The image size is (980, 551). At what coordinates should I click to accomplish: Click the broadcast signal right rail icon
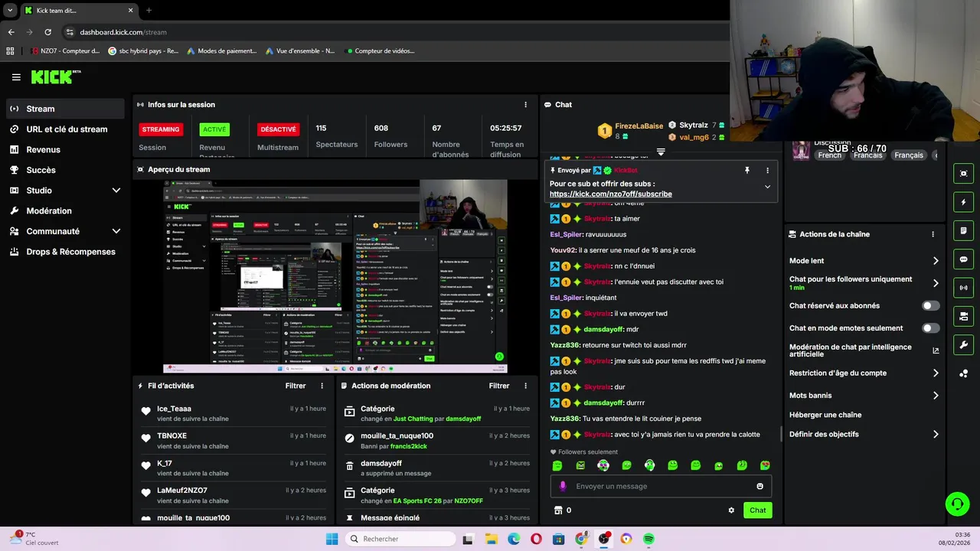tap(963, 288)
